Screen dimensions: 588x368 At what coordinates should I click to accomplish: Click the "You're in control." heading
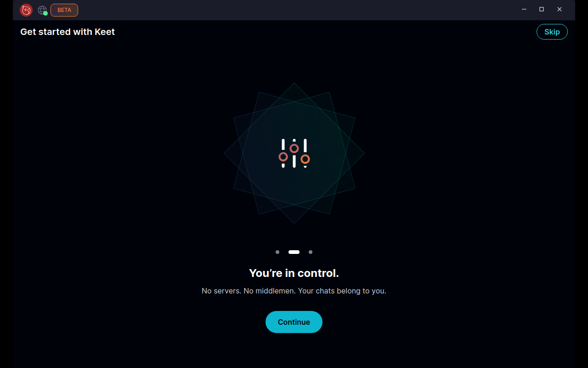pyautogui.click(x=294, y=273)
